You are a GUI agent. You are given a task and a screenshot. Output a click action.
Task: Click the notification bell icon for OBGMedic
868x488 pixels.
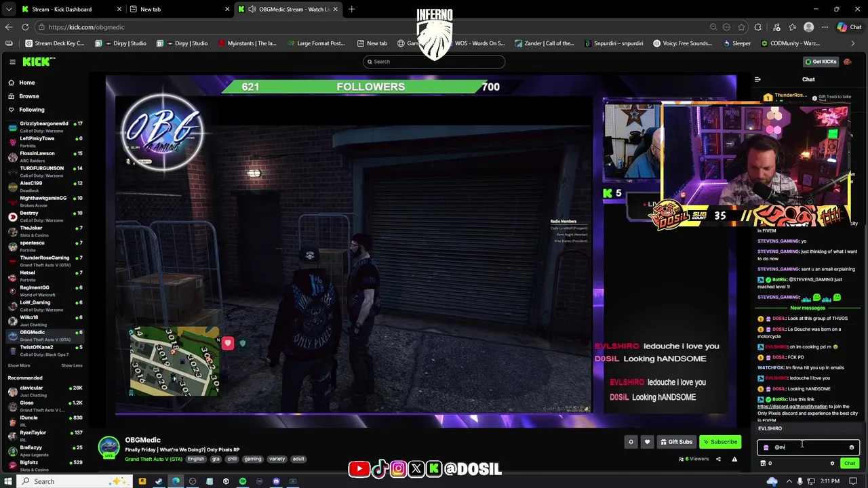tap(631, 442)
